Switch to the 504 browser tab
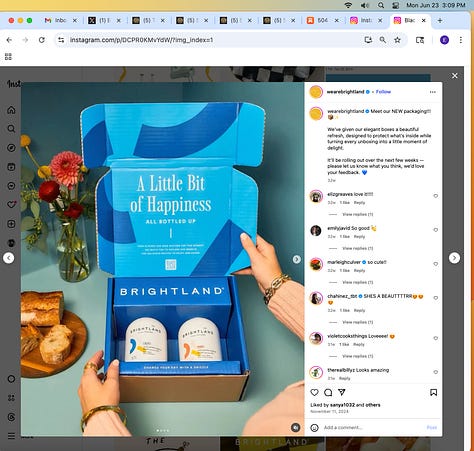474x451 pixels. 322,20
